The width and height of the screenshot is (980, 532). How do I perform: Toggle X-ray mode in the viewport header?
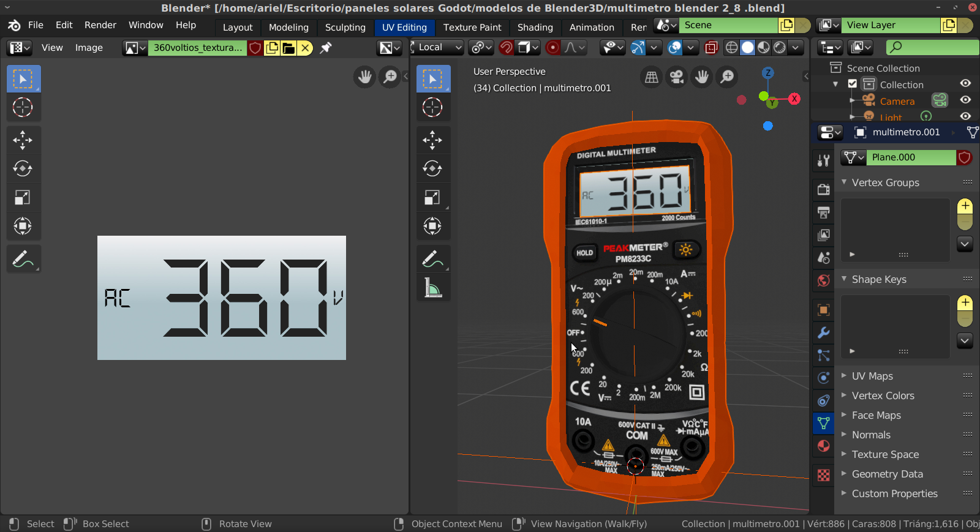point(711,47)
